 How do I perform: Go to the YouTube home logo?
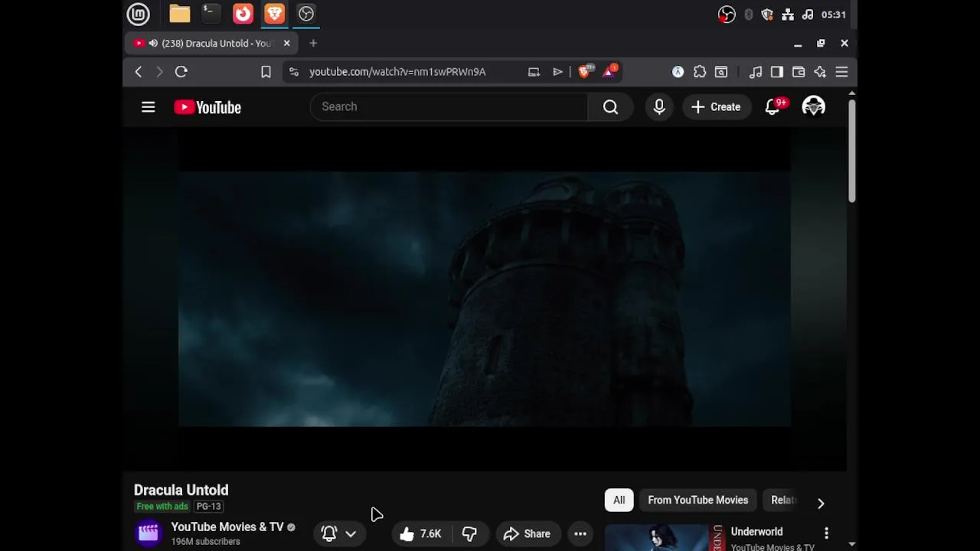(207, 107)
